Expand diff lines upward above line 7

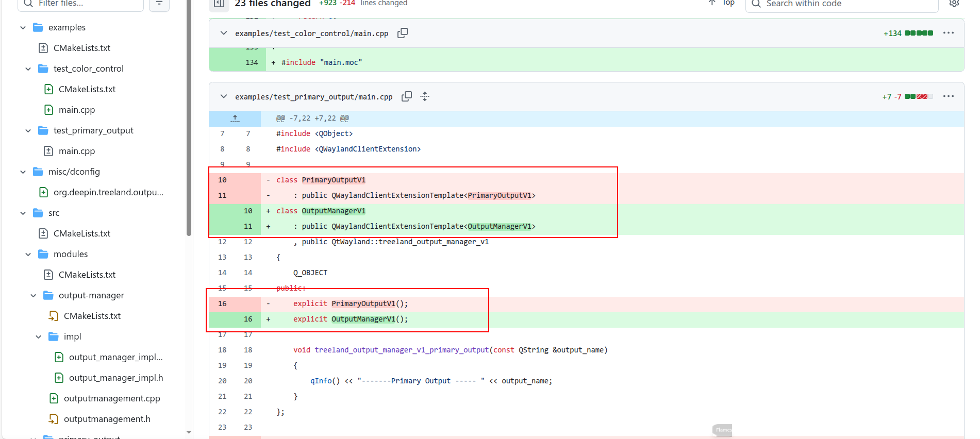(235, 119)
